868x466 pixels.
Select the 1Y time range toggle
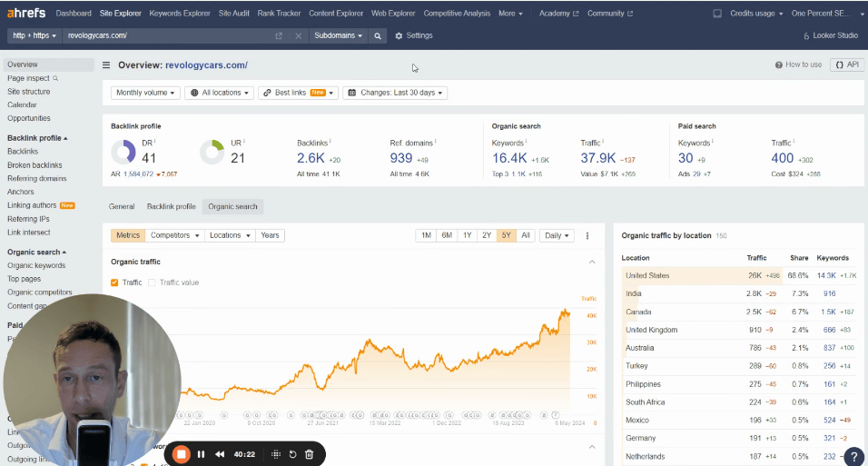point(467,235)
